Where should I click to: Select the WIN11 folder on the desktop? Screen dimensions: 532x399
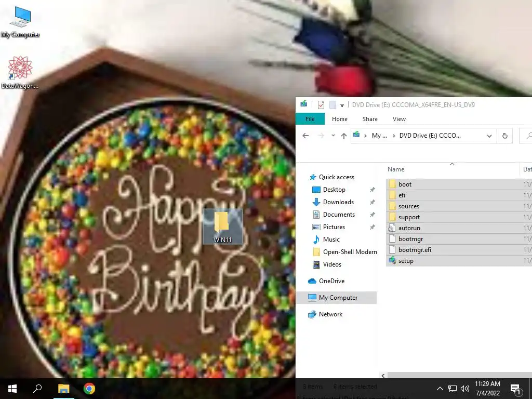click(x=222, y=227)
